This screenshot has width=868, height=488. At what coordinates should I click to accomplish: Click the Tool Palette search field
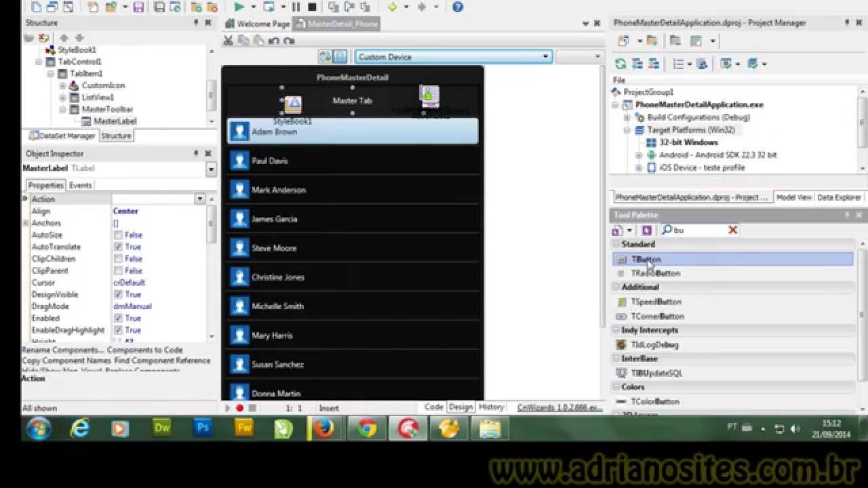click(x=698, y=230)
